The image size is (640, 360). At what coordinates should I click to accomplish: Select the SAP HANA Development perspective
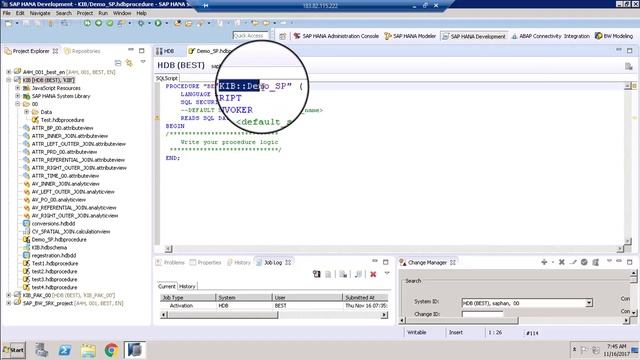[474, 36]
